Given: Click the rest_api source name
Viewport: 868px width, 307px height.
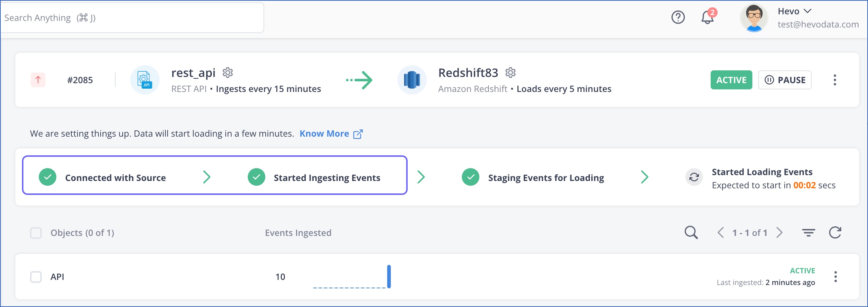Looking at the screenshot, I should tap(193, 73).
